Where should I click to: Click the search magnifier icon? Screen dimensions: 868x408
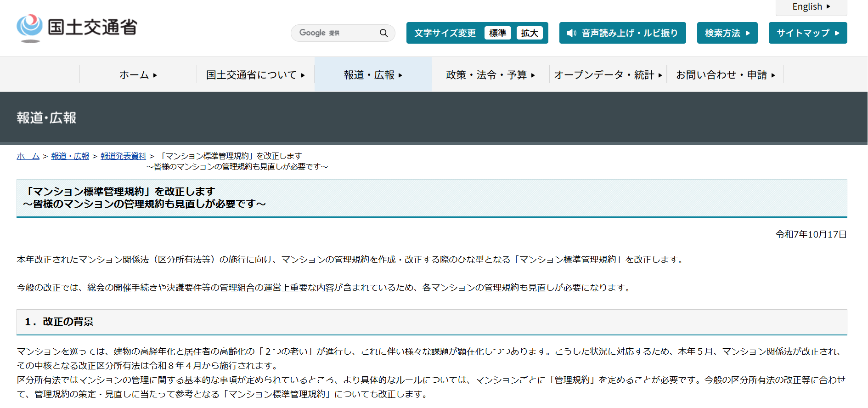(383, 33)
